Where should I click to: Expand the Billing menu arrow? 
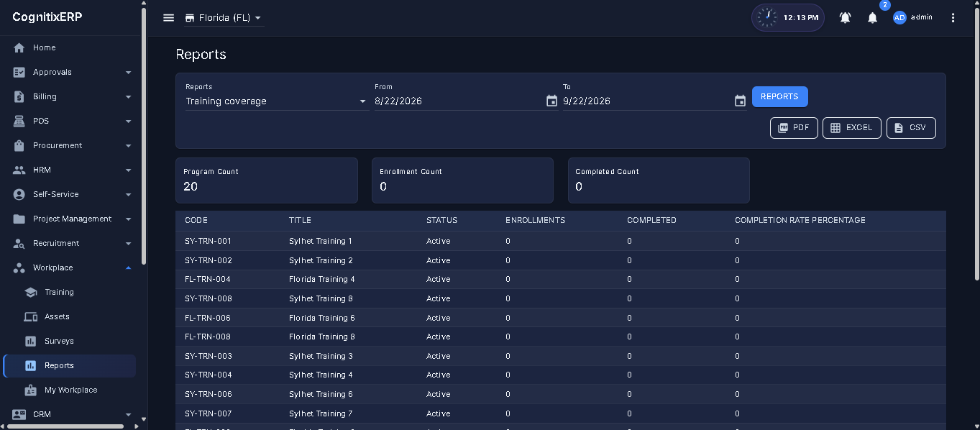pos(128,97)
